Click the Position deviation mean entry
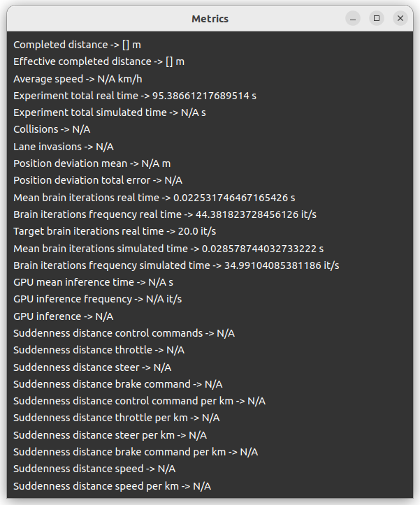Viewport: 420px width, 505px height. [x=92, y=163]
